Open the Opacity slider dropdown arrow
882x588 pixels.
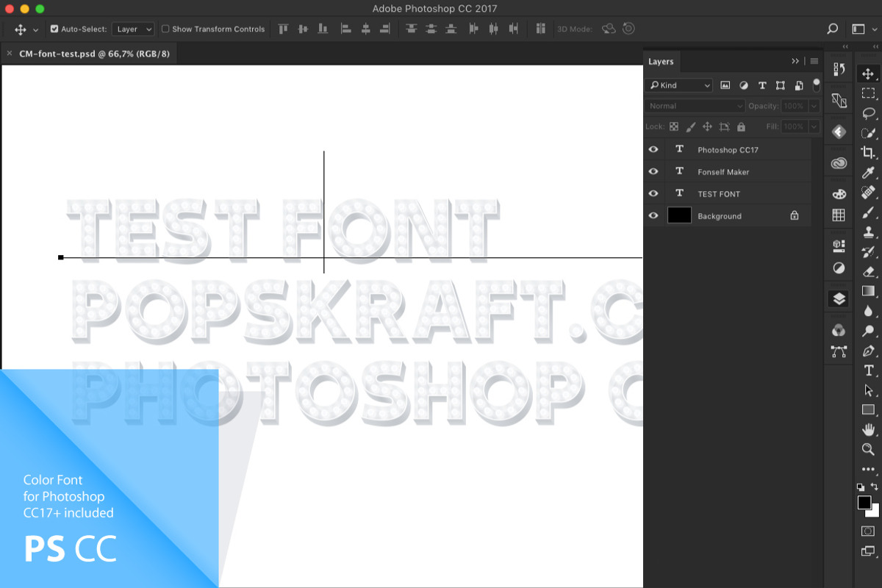click(x=814, y=106)
